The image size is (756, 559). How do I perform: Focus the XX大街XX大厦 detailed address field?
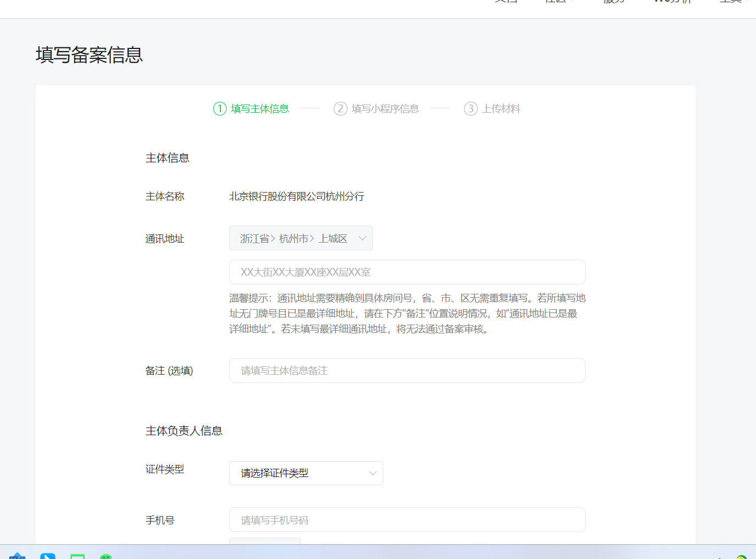point(407,272)
